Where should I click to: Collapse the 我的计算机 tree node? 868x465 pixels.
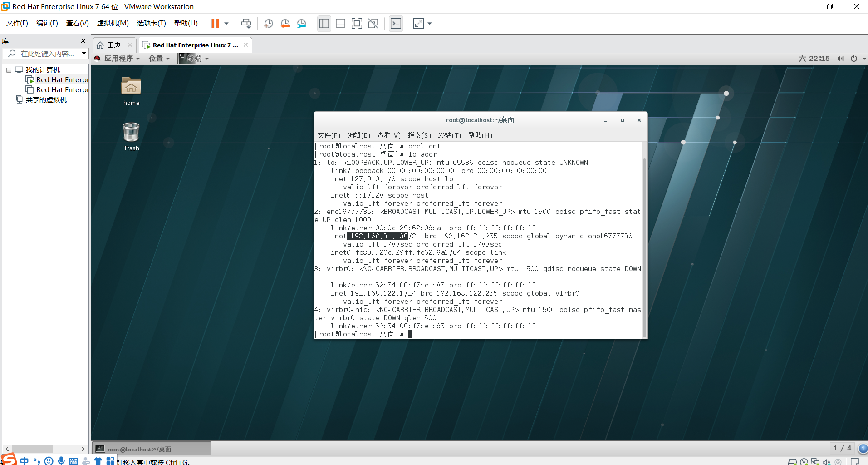pos(8,69)
